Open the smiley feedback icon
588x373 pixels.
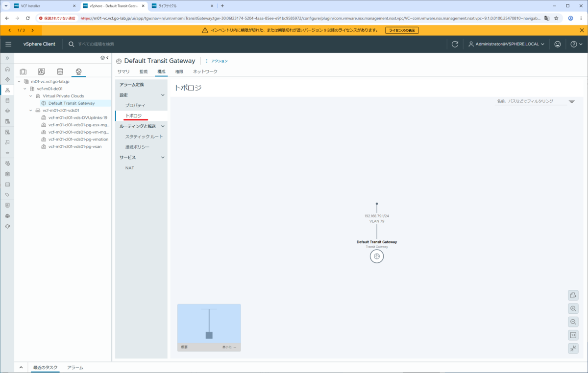point(558,44)
